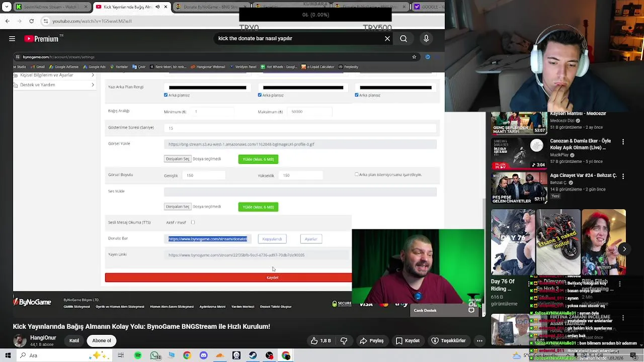Open Steam from the taskbar
The width and height of the screenshot is (644, 362).
[253, 355]
